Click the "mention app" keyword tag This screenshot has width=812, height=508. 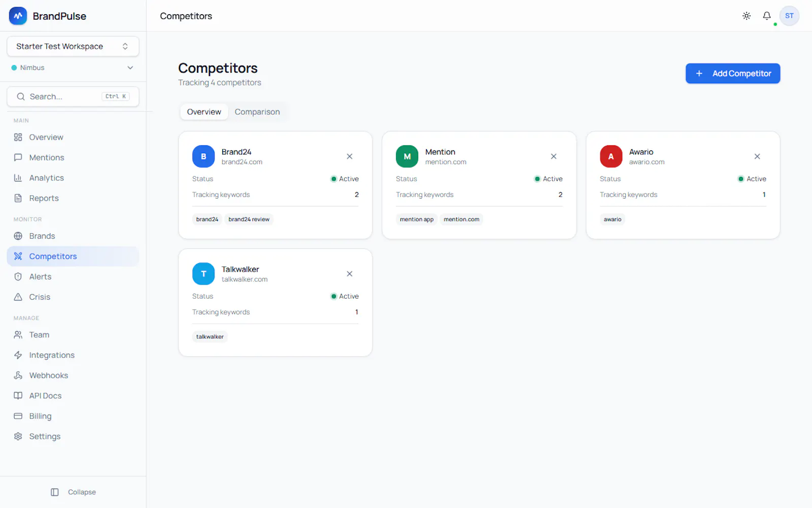[417, 219]
